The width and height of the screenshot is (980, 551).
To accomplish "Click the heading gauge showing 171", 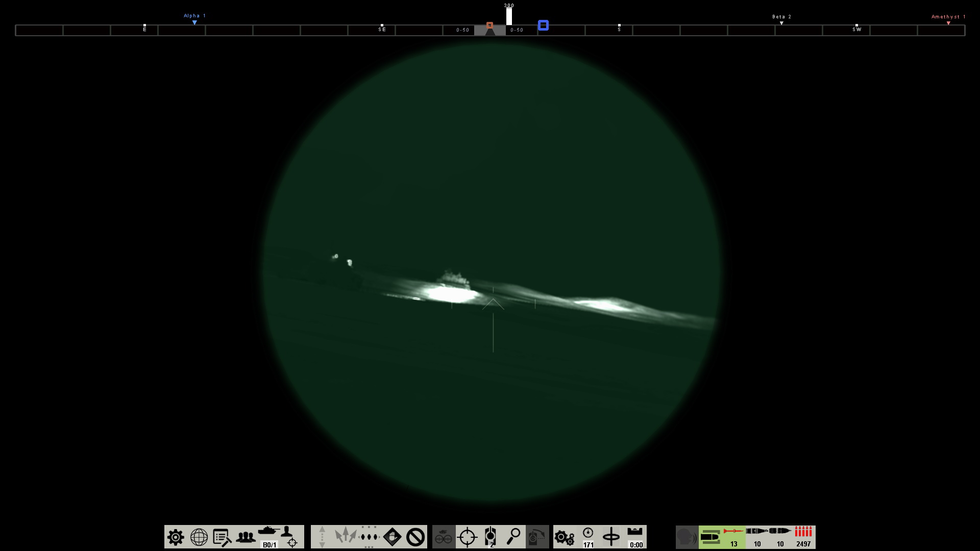I will (588, 537).
